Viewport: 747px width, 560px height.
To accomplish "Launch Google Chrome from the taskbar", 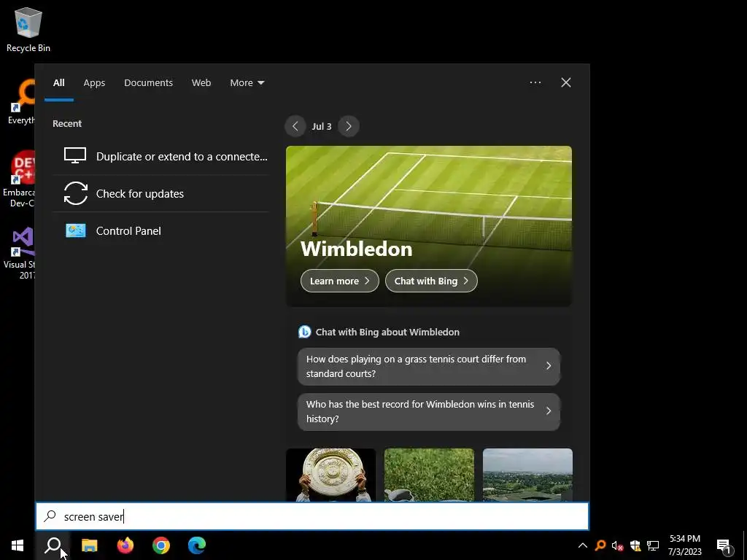I will click(161, 545).
